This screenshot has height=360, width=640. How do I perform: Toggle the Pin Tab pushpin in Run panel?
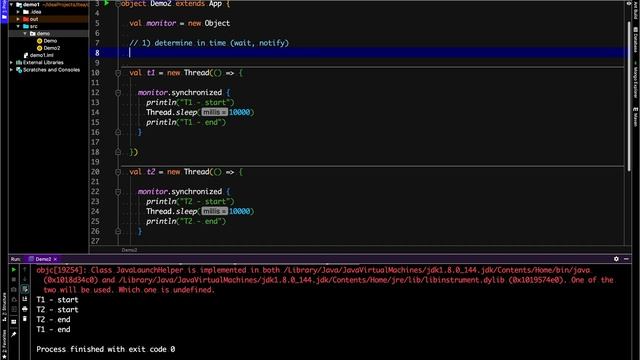(14, 334)
